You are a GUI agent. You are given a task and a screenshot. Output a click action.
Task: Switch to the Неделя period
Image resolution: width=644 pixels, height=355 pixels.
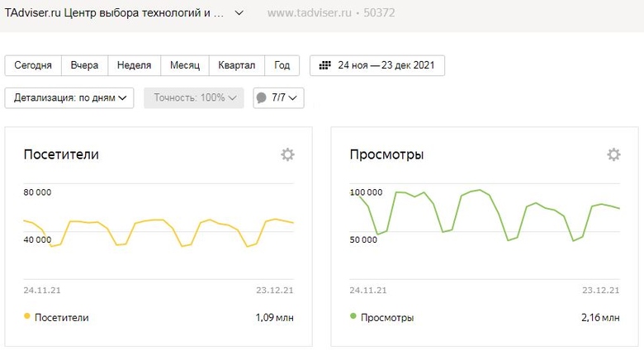[134, 65]
